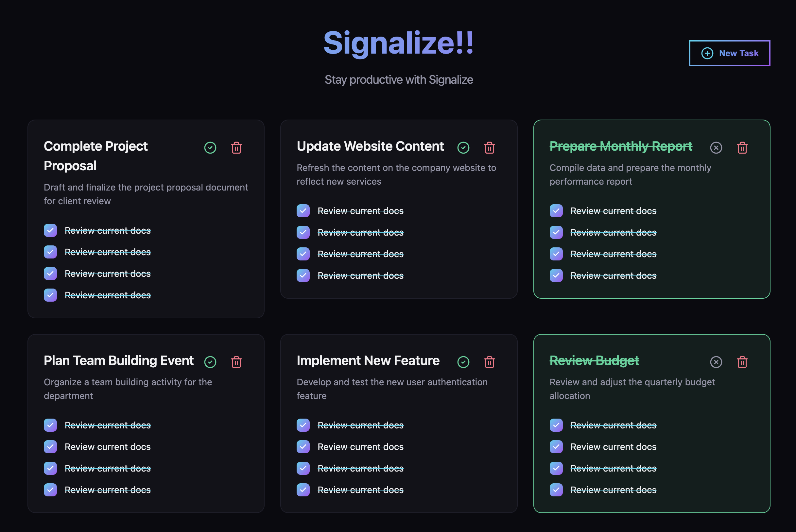796x532 pixels.
Task: Delete the Complete Project Proposal task
Action: click(x=236, y=148)
